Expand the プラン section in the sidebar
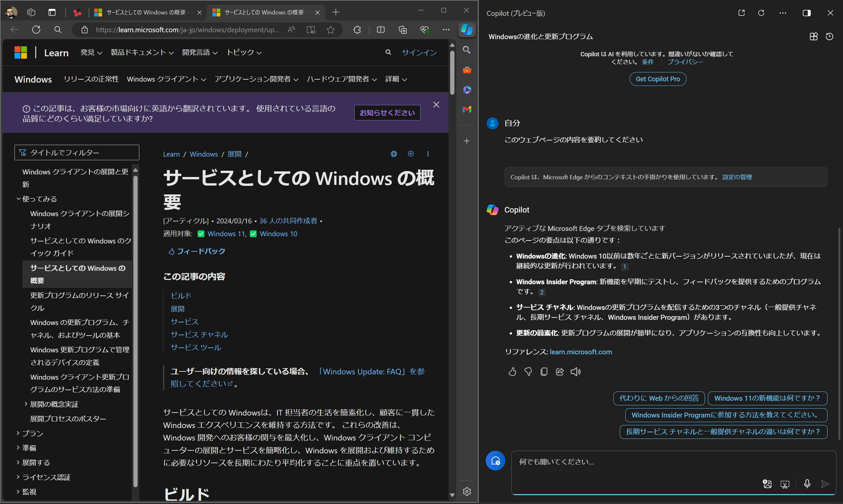The image size is (843, 504). 32,433
